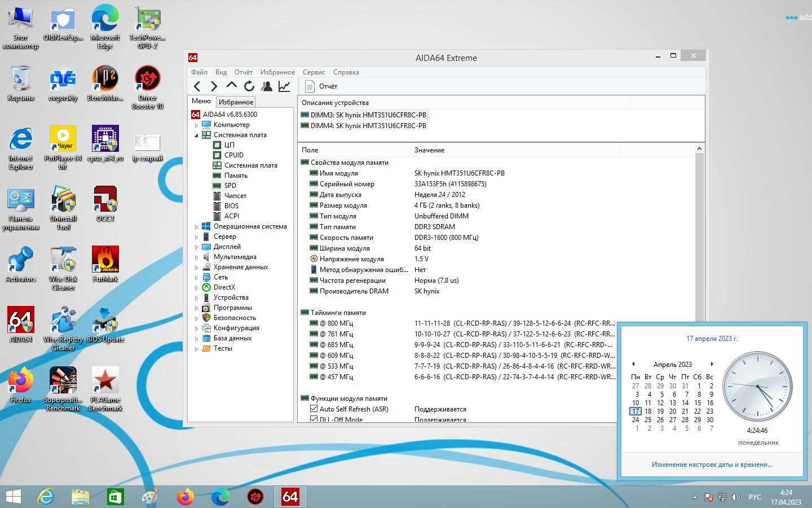Expand the Сеть tree node

[x=197, y=278]
